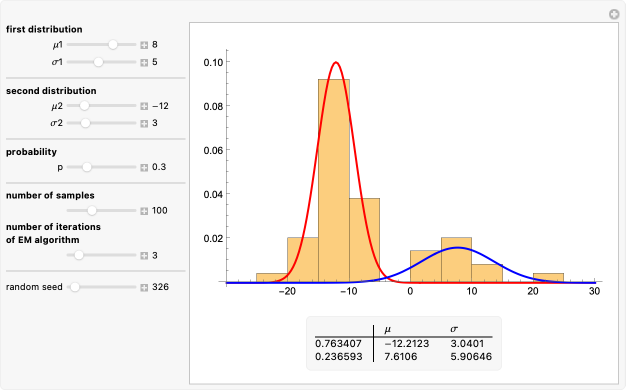This screenshot has width=626, height=391.
Task: Click the σ1 slider thumb
Action: point(98,62)
